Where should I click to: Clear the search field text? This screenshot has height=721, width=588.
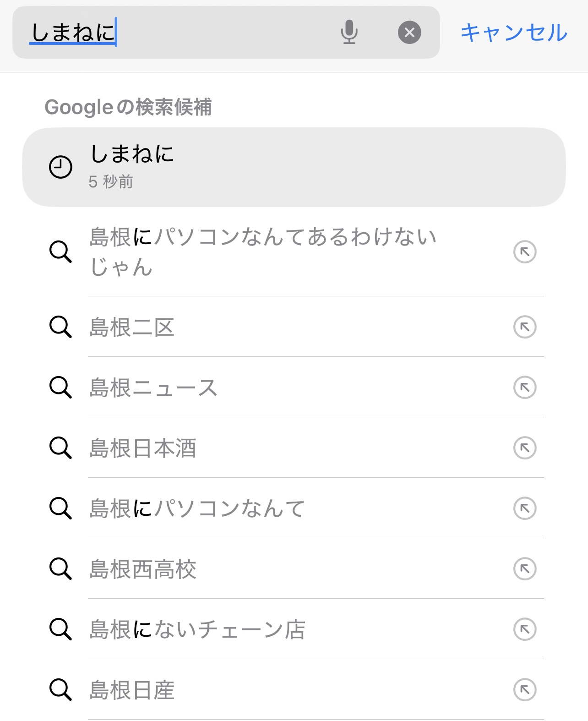(409, 33)
